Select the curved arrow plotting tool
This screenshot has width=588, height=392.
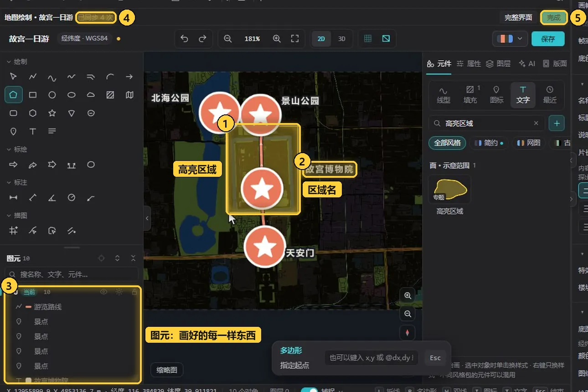(x=33, y=165)
